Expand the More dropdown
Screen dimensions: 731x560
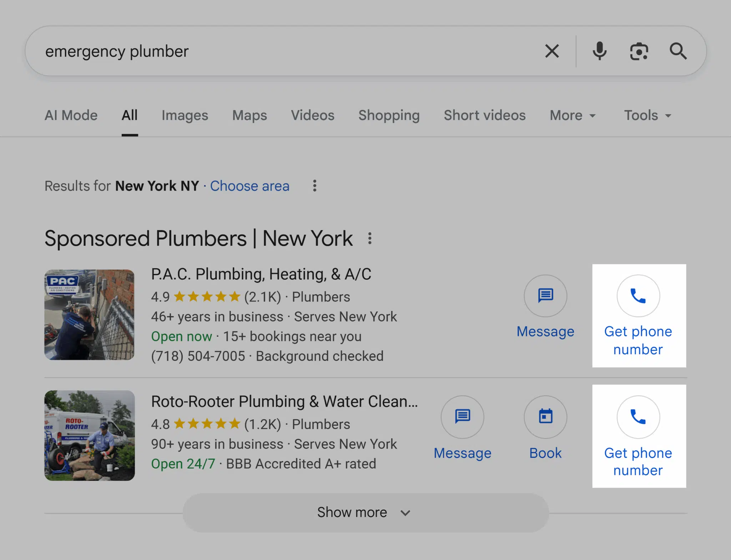573,115
